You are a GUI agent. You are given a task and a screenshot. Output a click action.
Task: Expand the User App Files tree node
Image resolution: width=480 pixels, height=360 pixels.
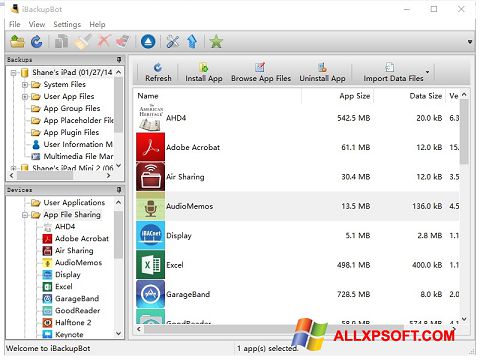25,97
